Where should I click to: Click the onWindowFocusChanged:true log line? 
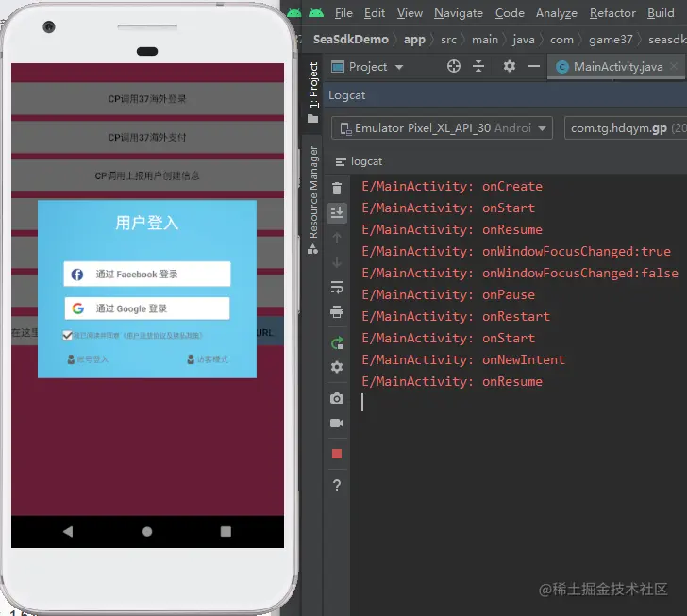coord(515,252)
